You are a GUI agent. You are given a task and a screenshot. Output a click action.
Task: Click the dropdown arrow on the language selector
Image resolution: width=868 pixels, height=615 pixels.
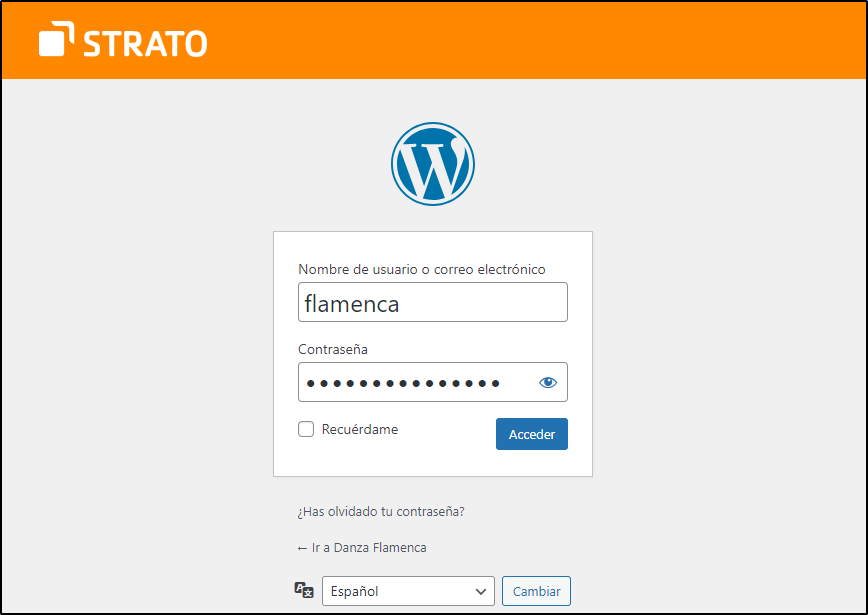pyautogui.click(x=482, y=590)
